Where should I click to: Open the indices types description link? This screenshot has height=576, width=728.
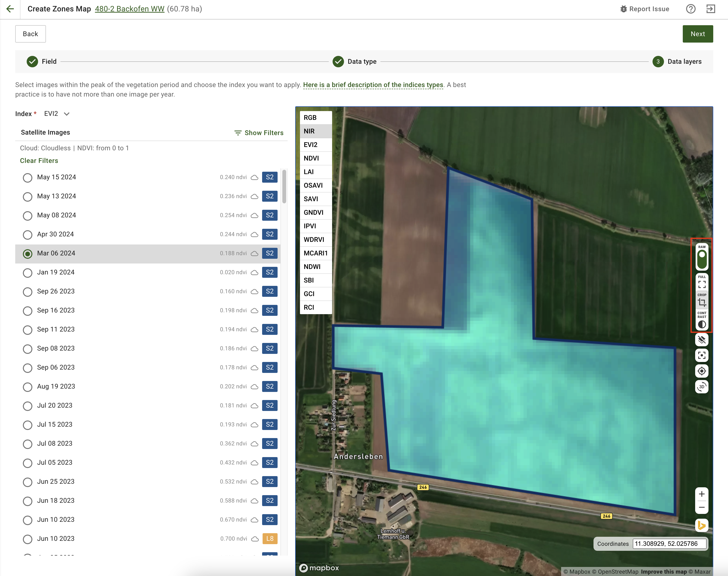[x=373, y=85]
